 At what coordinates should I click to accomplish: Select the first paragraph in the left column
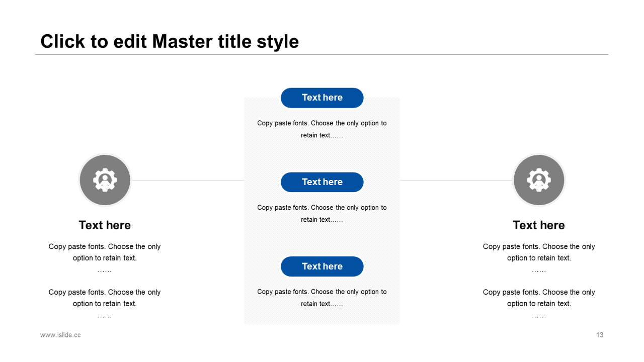coord(105,252)
